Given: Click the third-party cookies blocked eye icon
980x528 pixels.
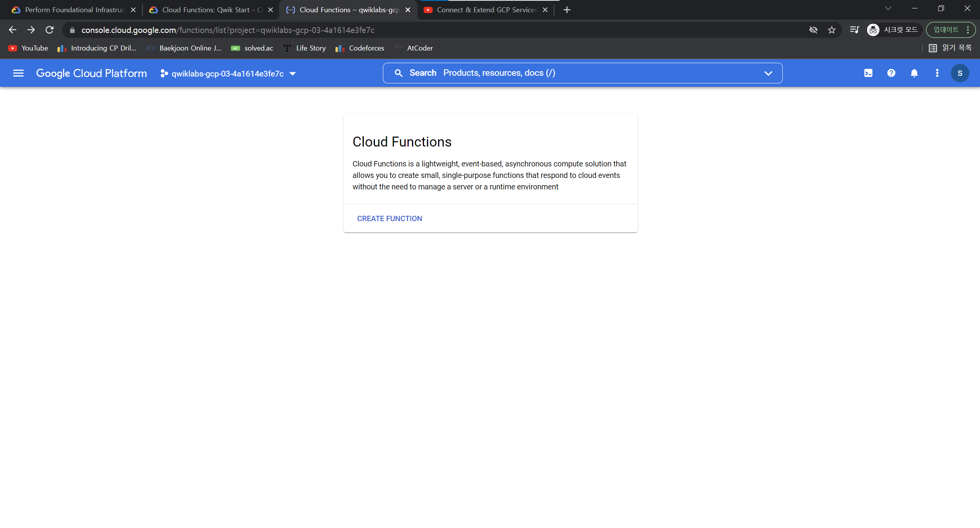Looking at the screenshot, I should point(813,30).
